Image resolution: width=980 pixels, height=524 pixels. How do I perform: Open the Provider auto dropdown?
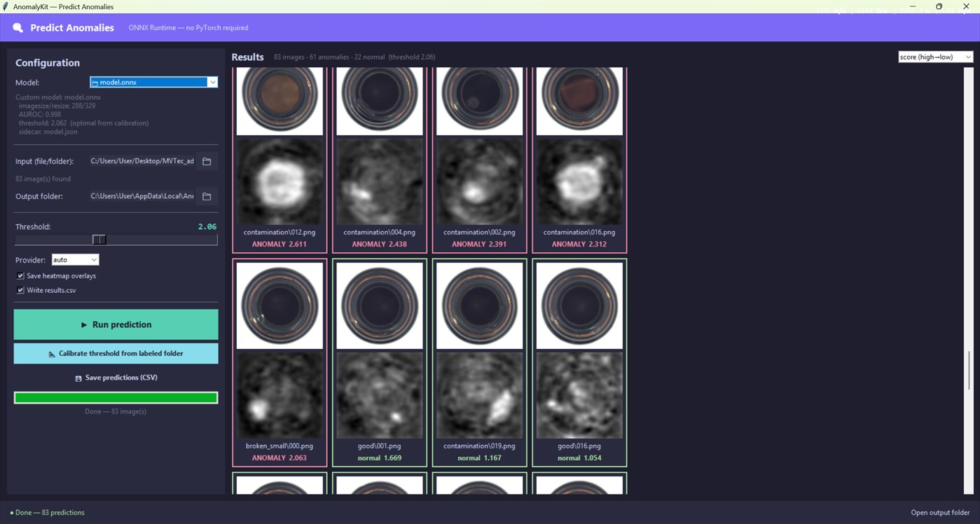pyautogui.click(x=75, y=260)
